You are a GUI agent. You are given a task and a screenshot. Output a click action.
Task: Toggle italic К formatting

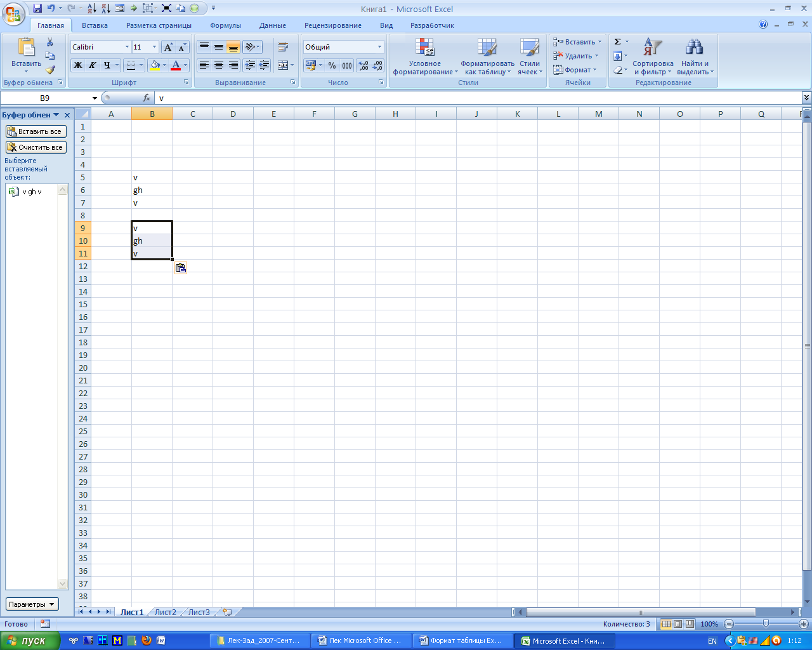click(x=92, y=65)
